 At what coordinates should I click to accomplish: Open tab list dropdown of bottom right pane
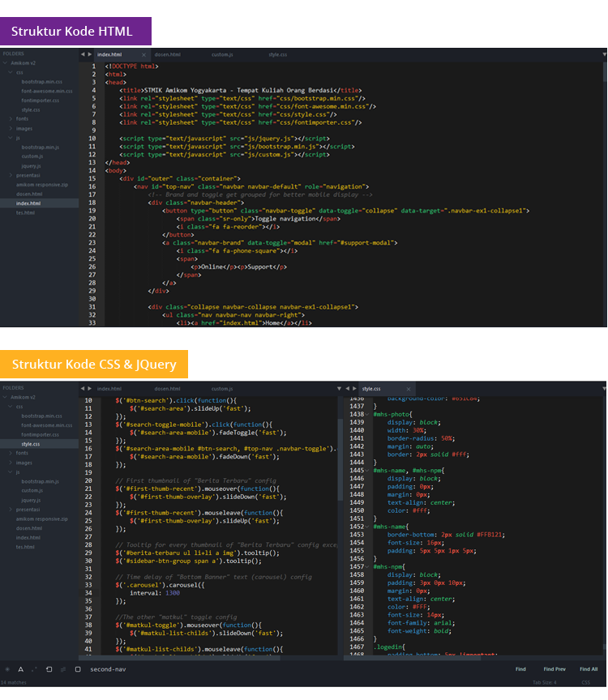604,389
